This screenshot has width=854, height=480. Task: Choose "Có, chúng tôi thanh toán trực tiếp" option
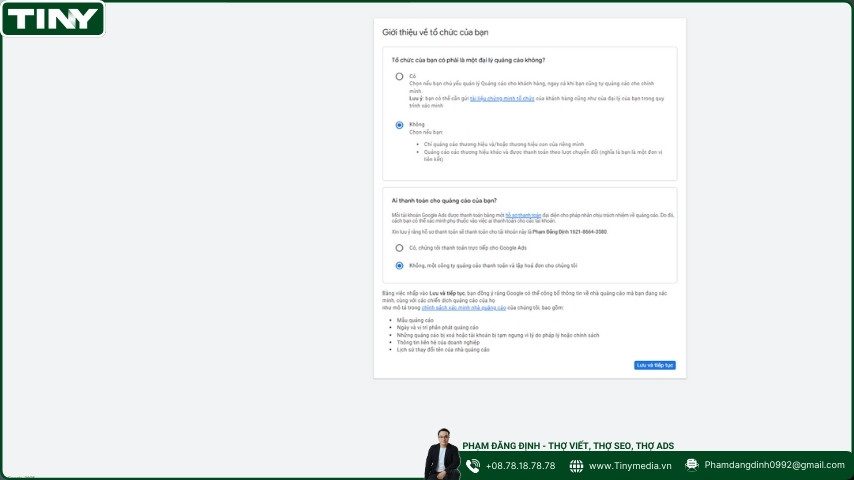click(x=399, y=247)
